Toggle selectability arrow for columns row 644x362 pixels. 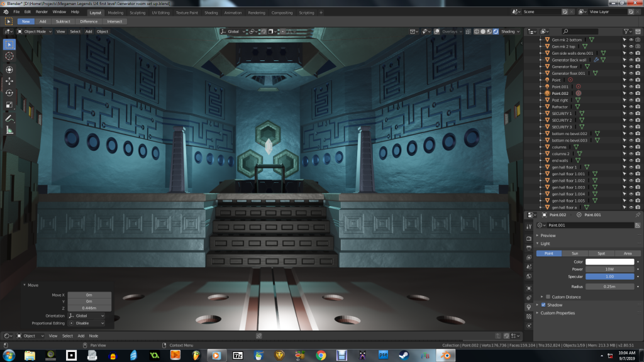625,147
